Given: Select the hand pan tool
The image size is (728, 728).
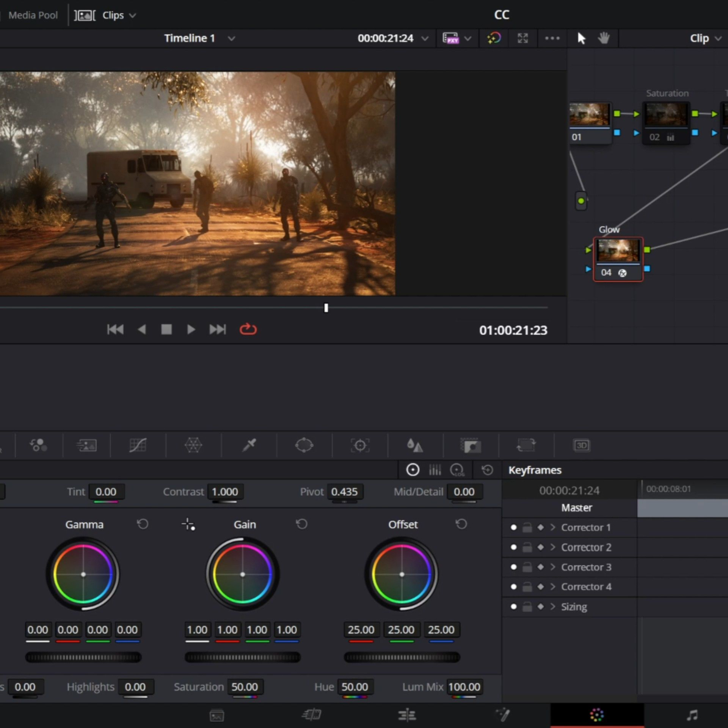Looking at the screenshot, I should 604,38.
